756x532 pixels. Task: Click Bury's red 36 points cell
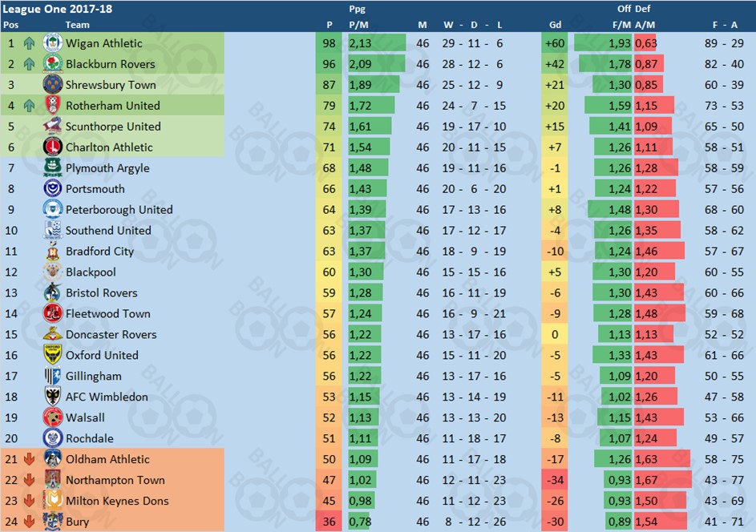(x=329, y=522)
